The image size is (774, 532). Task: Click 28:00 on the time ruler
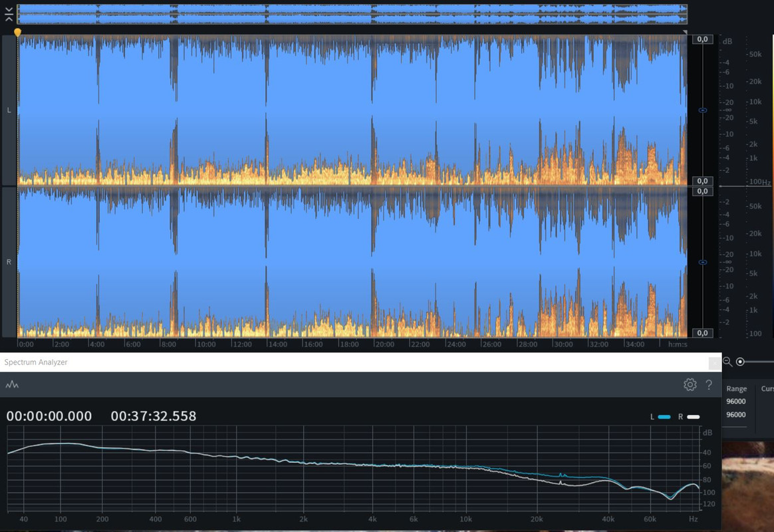pos(527,344)
